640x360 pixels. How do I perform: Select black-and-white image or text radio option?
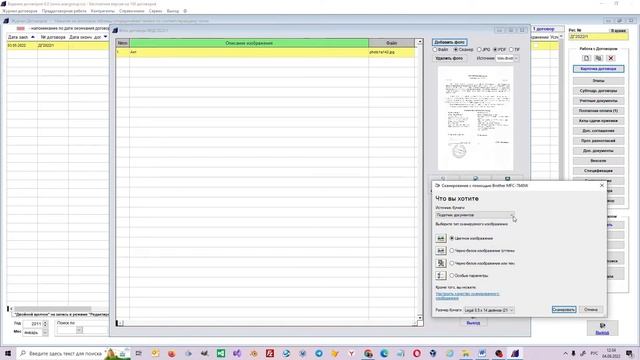pyautogui.click(x=452, y=263)
